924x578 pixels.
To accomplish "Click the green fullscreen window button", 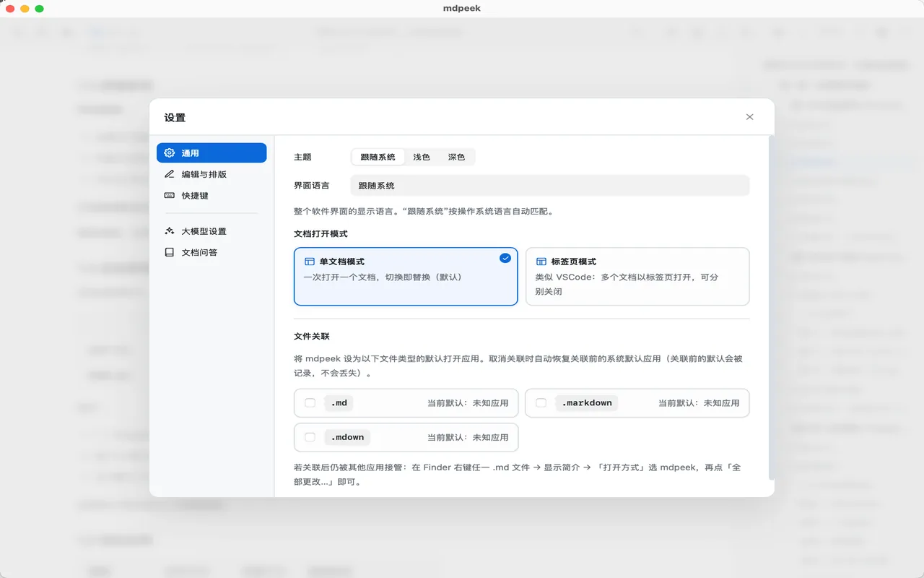I will pyautogui.click(x=39, y=9).
